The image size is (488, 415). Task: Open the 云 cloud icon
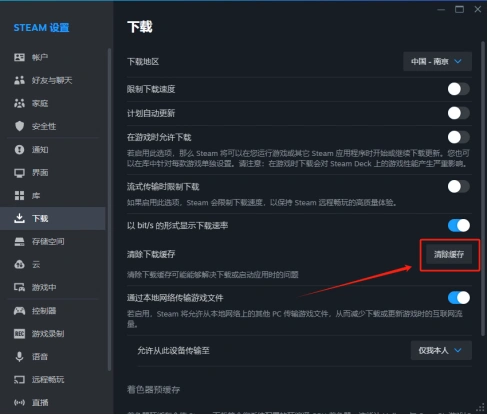pyautogui.click(x=19, y=265)
